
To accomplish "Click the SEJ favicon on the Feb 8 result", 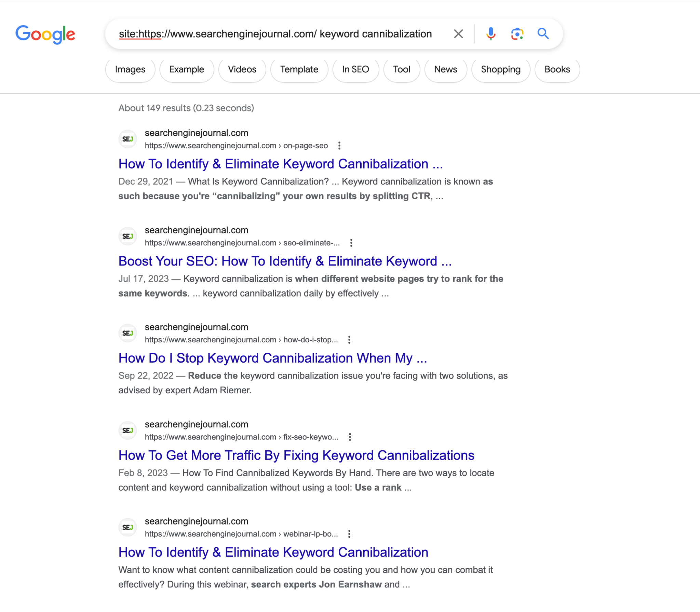I will coord(128,430).
